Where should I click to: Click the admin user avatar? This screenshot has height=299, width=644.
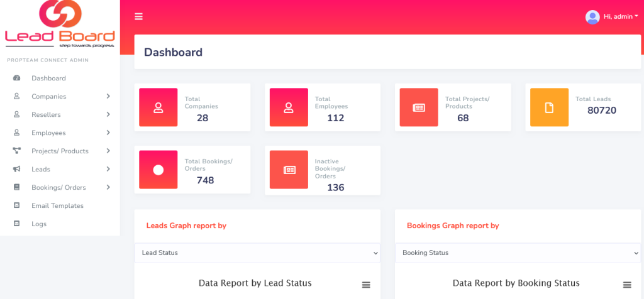pos(592,17)
